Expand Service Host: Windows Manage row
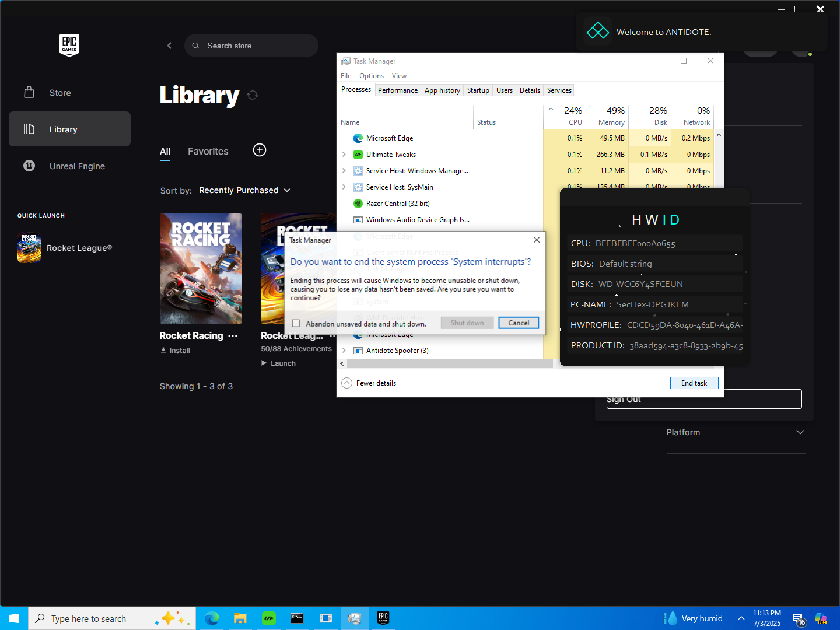This screenshot has width=840, height=630. tap(344, 171)
